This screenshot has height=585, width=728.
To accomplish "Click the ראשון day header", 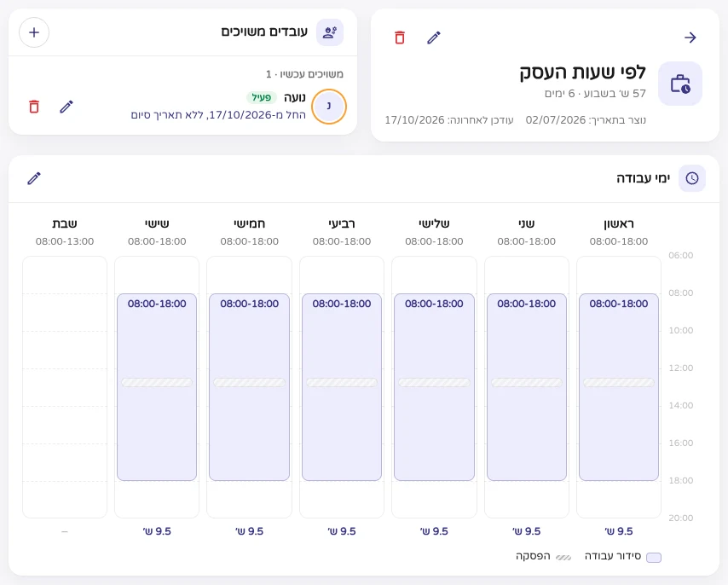I will (x=618, y=223).
